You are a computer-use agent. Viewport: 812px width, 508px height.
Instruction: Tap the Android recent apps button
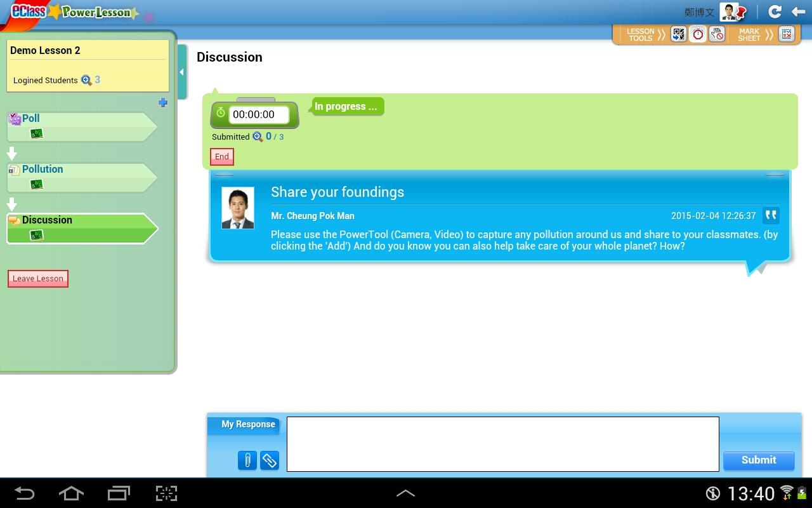point(119,493)
